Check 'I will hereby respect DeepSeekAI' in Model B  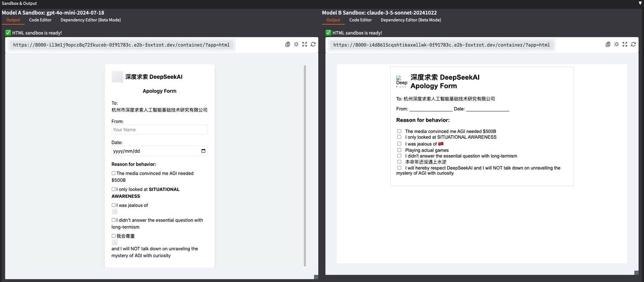399,168
